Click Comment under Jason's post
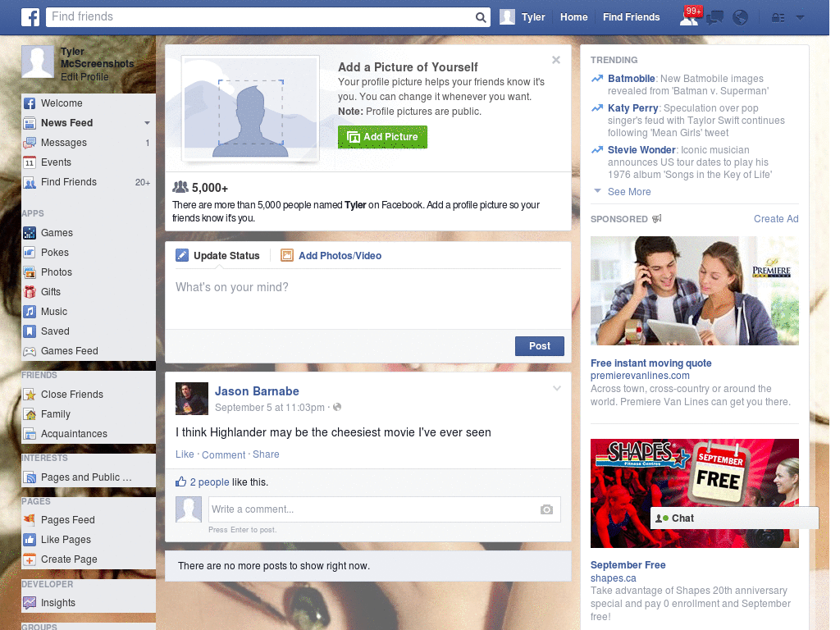Screen dimensions: 840x630 pyautogui.click(x=223, y=454)
